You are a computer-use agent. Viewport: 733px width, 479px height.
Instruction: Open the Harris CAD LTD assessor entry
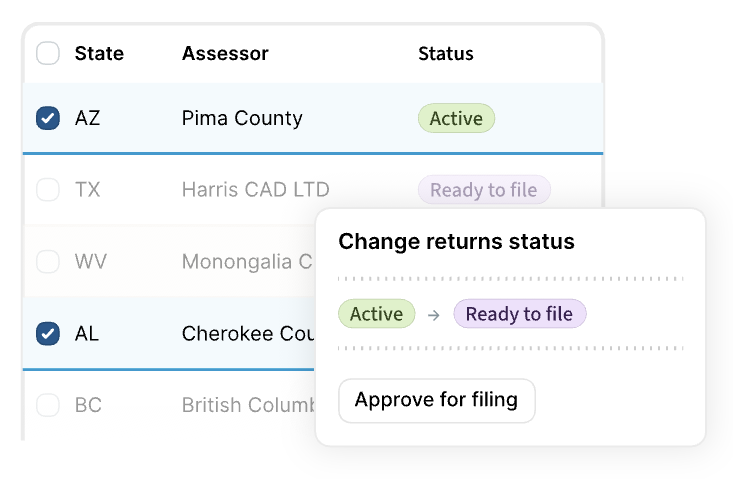click(x=256, y=190)
